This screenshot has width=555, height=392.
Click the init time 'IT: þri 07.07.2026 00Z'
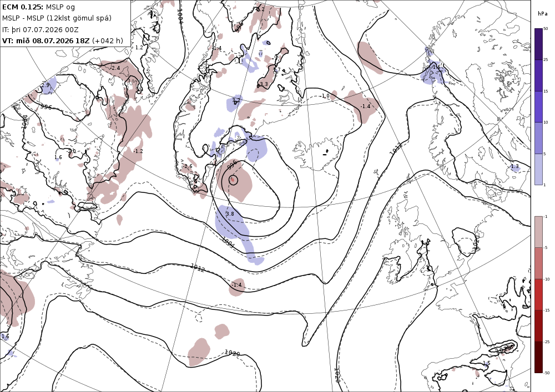tap(41, 29)
